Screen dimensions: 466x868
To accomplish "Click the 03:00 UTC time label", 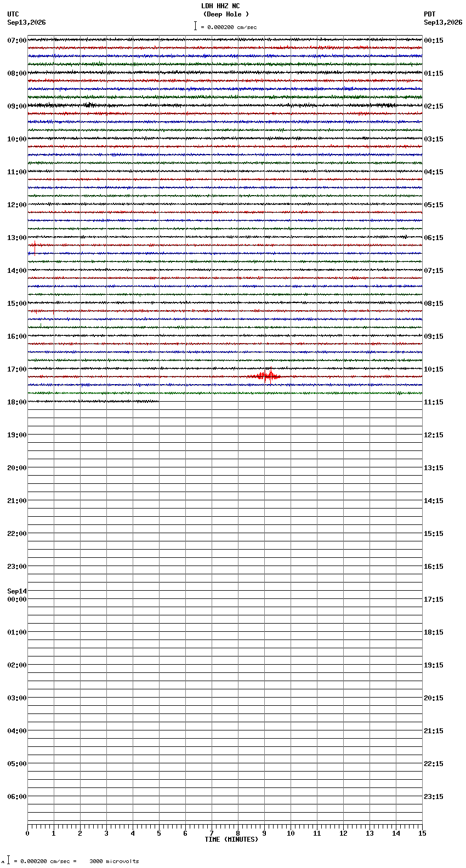I will point(17,698).
